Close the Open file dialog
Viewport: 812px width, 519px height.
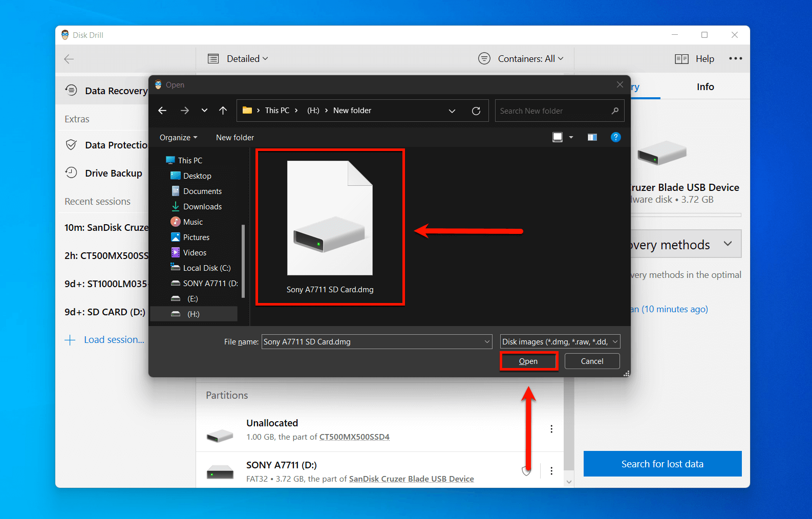[620, 84]
